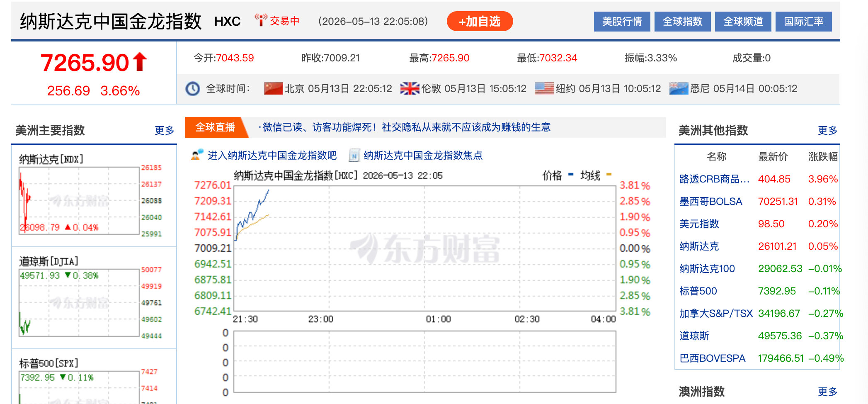Click the 3.66% change percentage
The width and height of the screenshot is (868, 404).
pos(120,91)
